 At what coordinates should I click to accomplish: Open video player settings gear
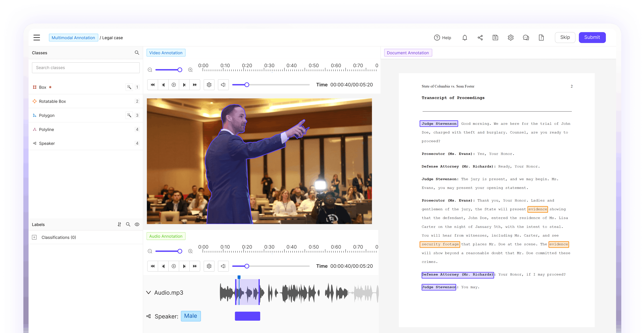click(209, 85)
